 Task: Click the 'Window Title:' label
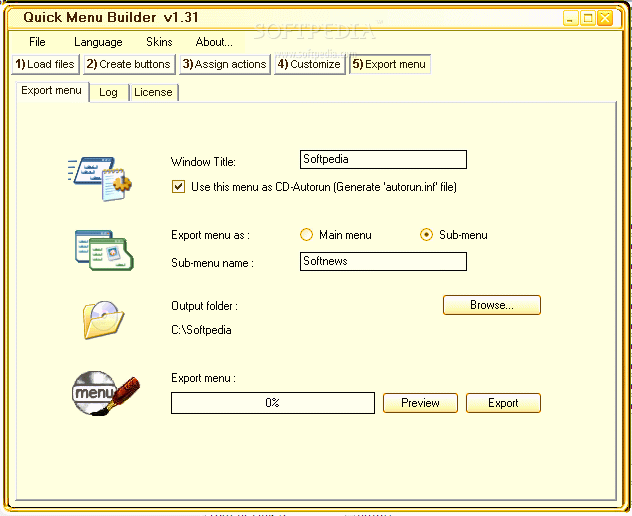204,162
